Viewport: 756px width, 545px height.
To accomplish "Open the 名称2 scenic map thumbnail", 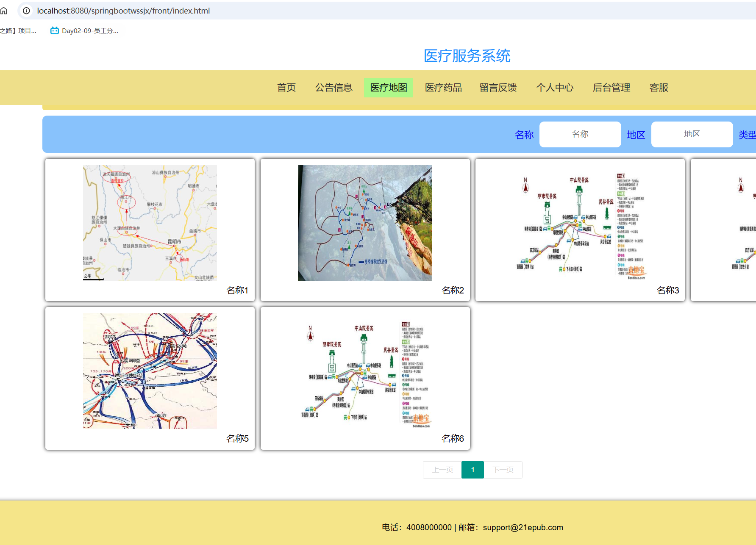I will click(x=365, y=223).
